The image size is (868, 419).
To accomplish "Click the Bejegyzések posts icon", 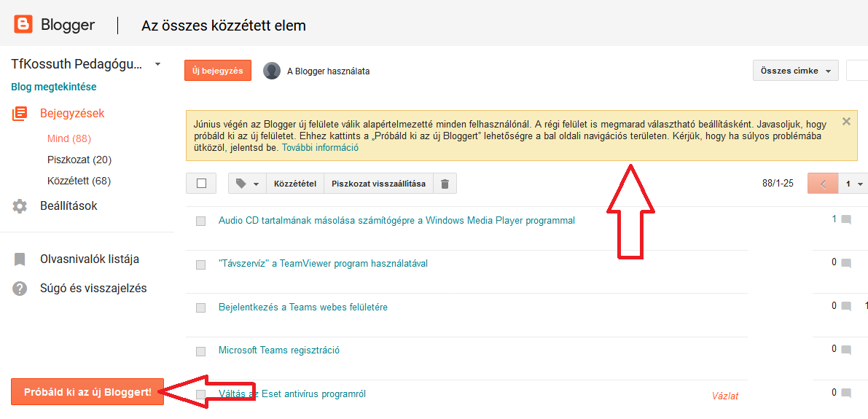I will [20, 114].
